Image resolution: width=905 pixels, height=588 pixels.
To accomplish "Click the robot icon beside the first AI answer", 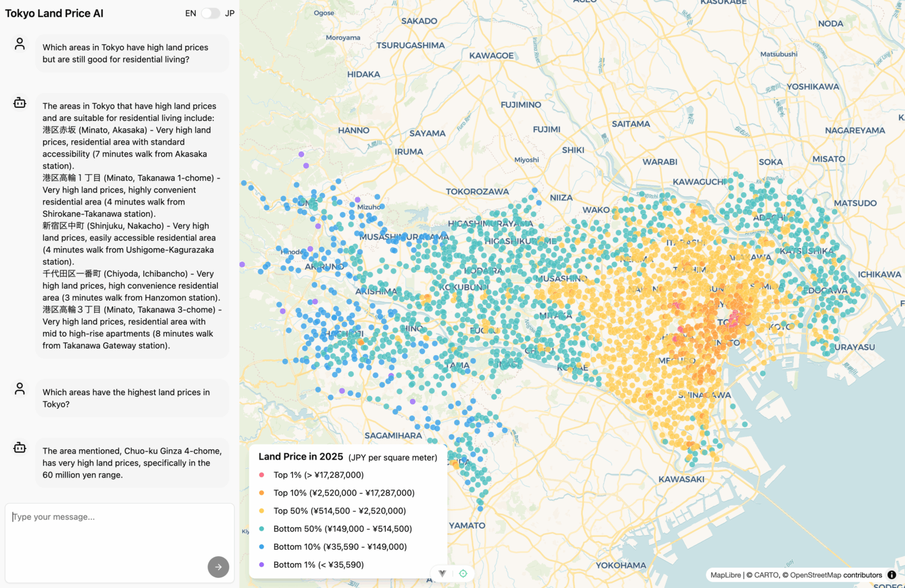I will 19,101.
